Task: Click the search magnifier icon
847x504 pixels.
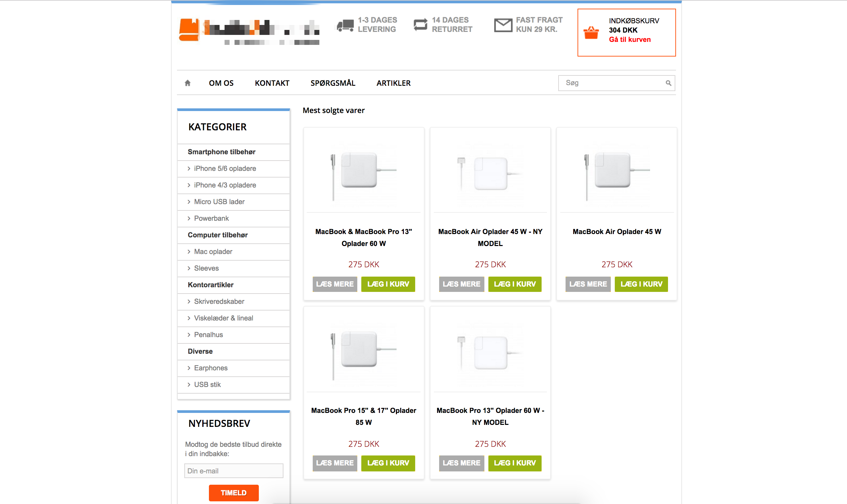Action: pos(668,83)
